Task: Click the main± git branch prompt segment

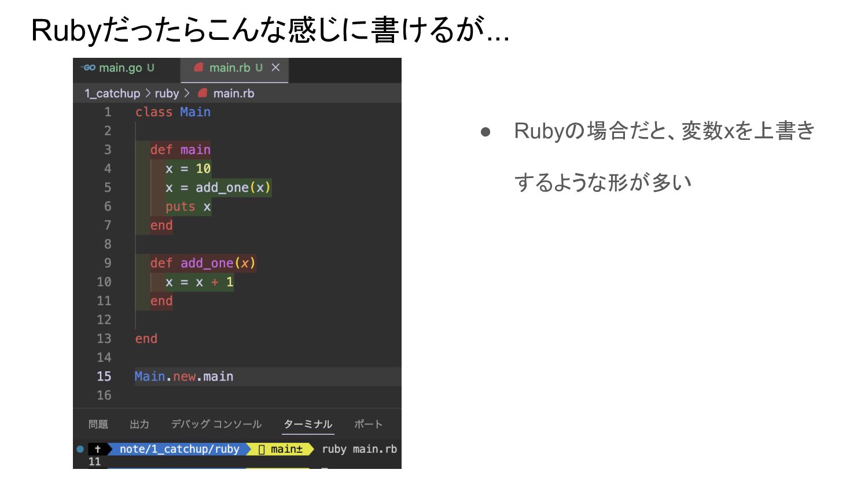Action: (x=280, y=449)
